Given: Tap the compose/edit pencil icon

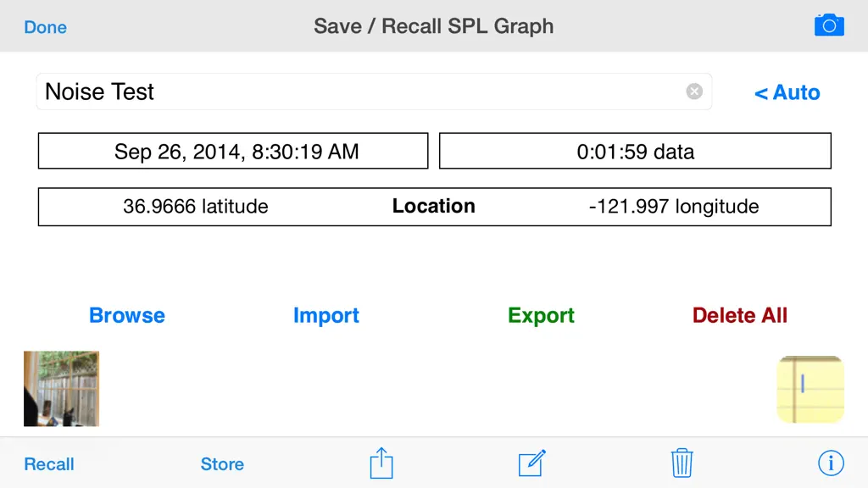Looking at the screenshot, I should click(x=532, y=463).
